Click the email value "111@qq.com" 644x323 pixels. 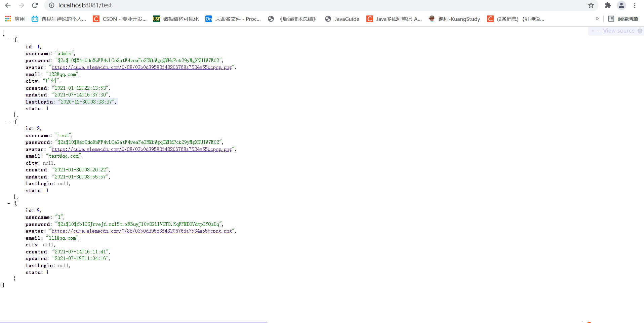click(63, 238)
